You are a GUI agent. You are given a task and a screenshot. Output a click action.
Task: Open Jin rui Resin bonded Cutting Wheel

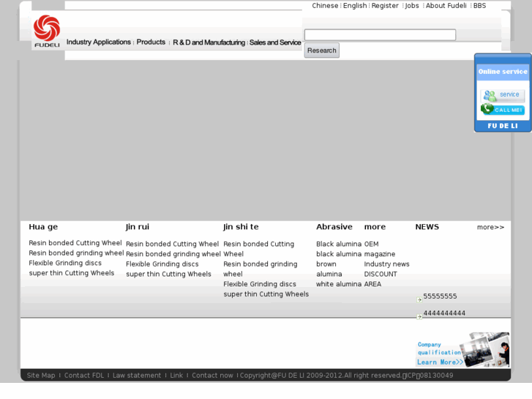point(172,244)
